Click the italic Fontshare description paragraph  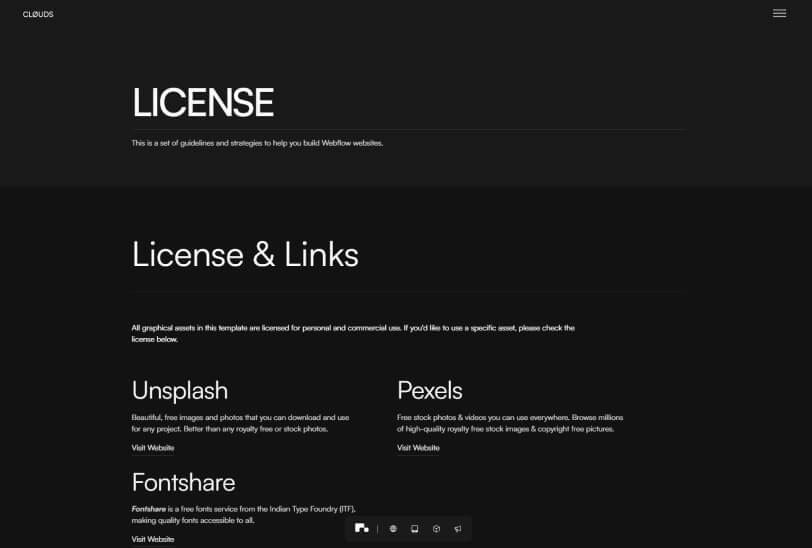tap(243, 515)
